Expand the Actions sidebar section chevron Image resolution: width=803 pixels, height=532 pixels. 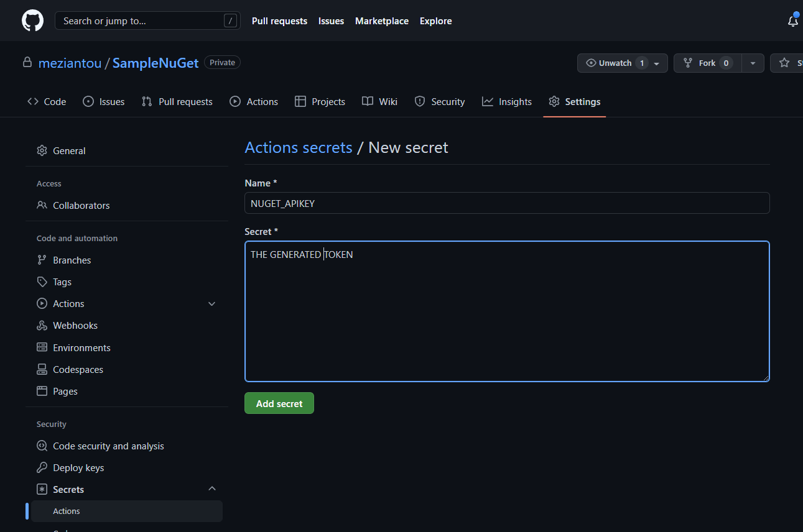[211, 304]
